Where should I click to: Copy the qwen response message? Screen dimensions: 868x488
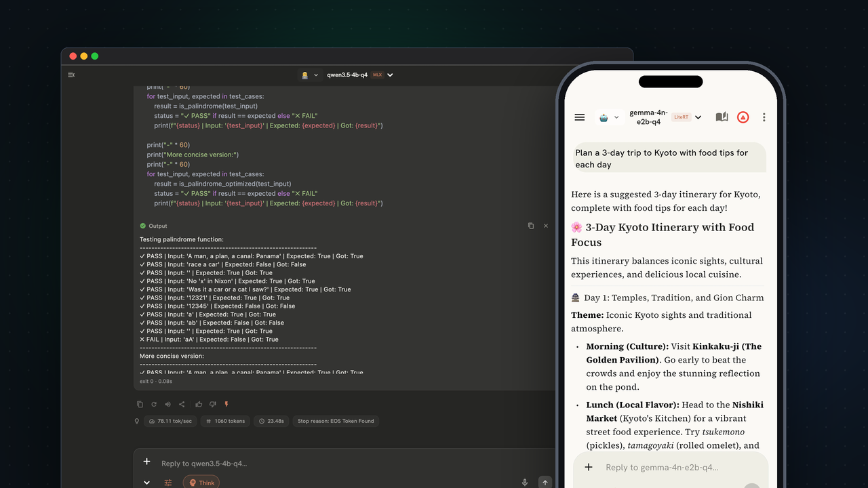coord(140,405)
